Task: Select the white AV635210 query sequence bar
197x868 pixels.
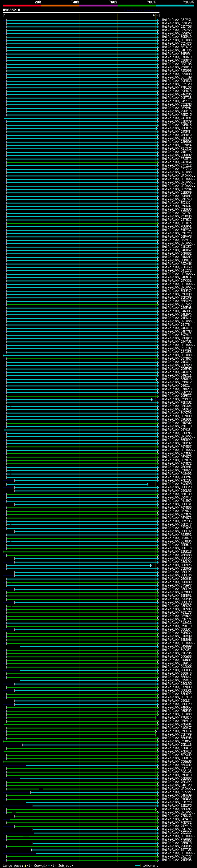Action: pyautogui.click(x=81, y=12)
